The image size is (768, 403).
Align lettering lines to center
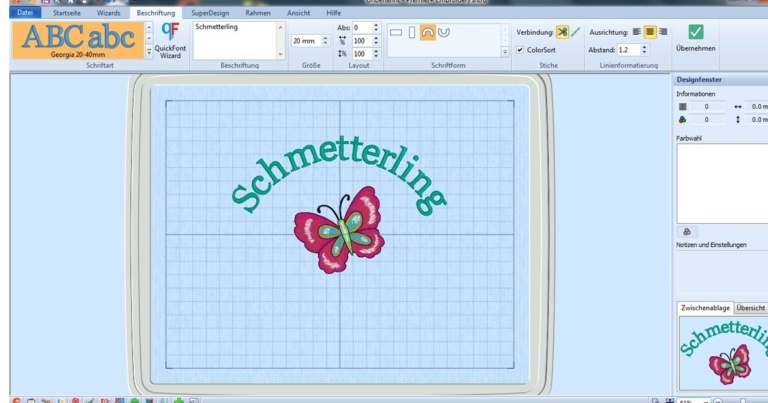click(x=649, y=32)
